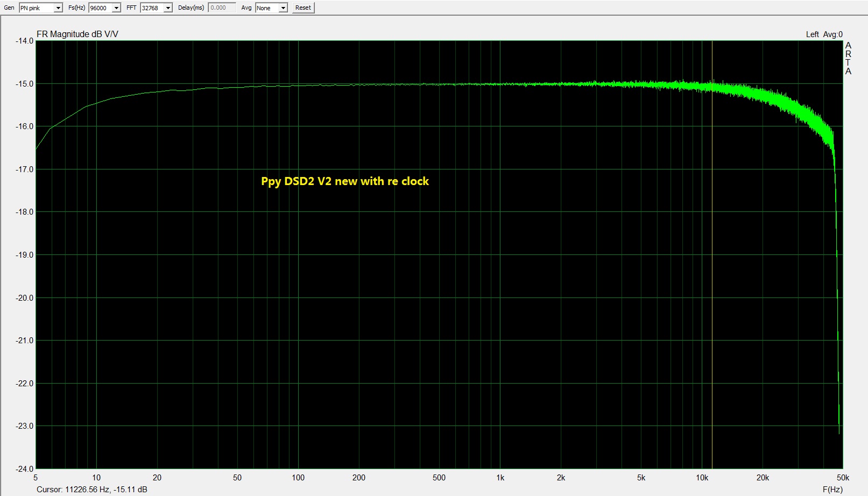Screen dimensions: 868x496
Task: Open the Fs(Hz) sample rate dropdown
Action: [x=104, y=8]
